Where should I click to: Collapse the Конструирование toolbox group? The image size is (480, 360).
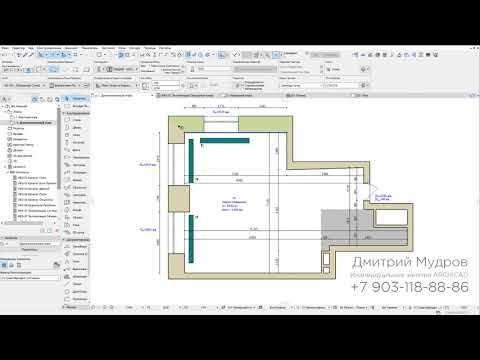pos(64,113)
